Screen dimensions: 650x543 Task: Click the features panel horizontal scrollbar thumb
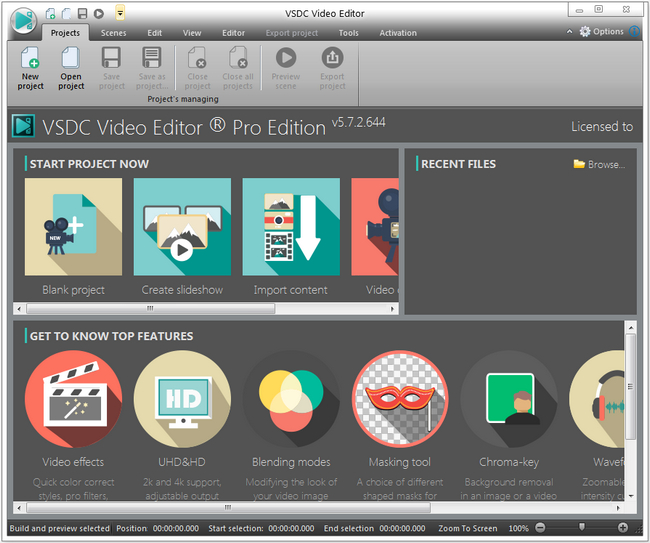point(228,507)
